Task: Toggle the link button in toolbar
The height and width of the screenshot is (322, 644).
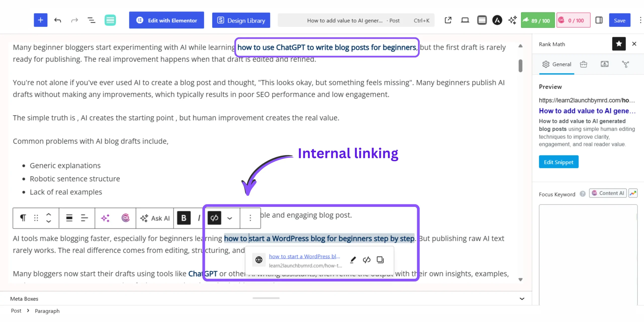Action: pyautogui.click(x=214, y=218)
